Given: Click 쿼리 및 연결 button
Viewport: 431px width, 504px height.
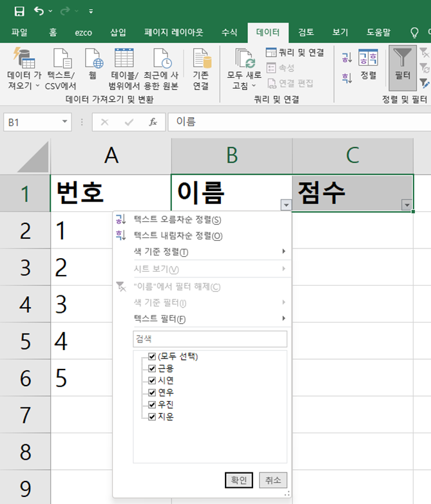Looking at the screenshot, I should pos(295,52).
